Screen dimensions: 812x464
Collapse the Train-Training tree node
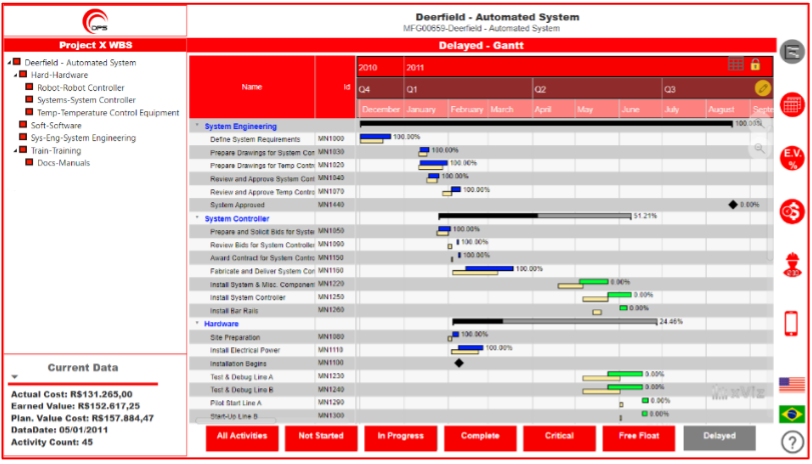18,150
